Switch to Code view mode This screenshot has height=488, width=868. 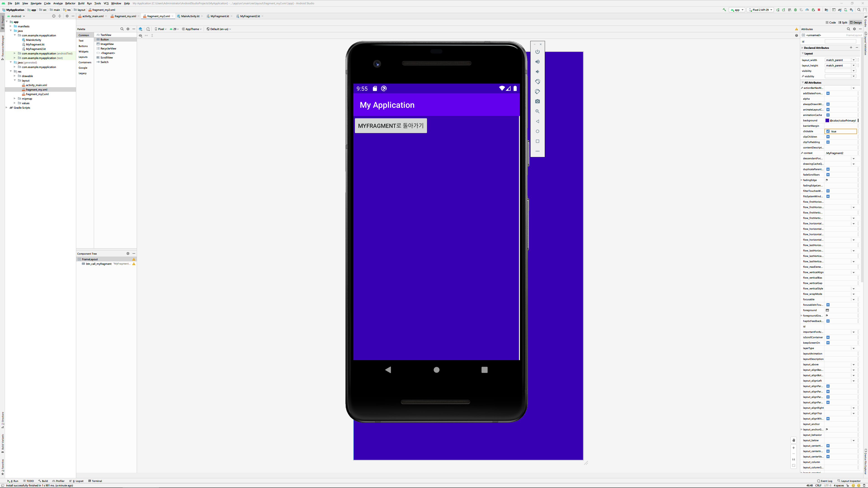(x=831, y=23)
